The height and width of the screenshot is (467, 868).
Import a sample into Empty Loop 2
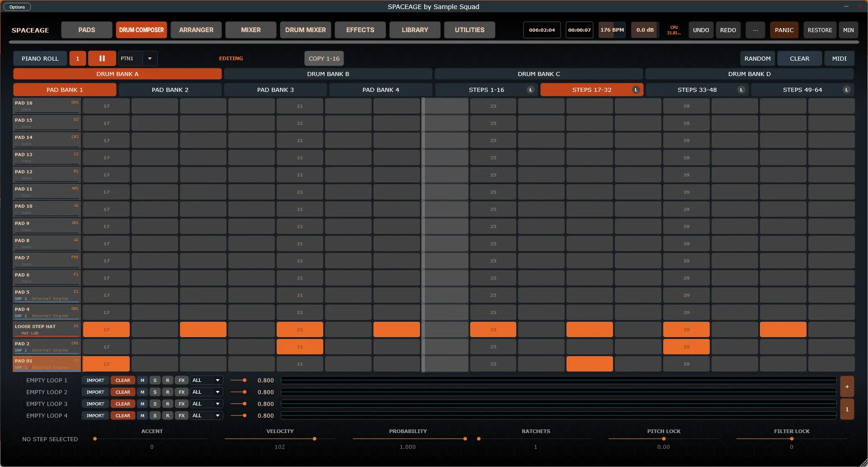click(x=95, y=392)
